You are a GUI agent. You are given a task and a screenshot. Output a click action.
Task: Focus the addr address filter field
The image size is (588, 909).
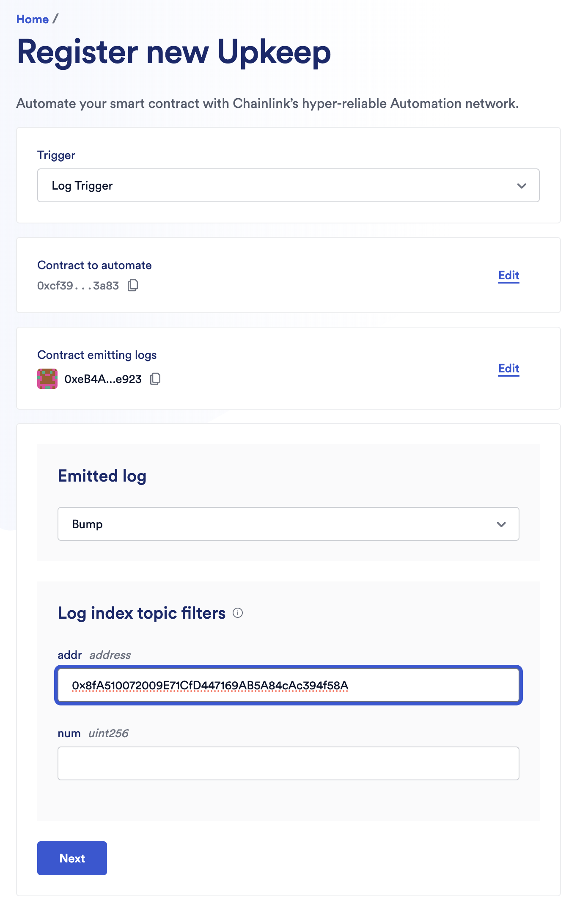click(x=288, y=685)
